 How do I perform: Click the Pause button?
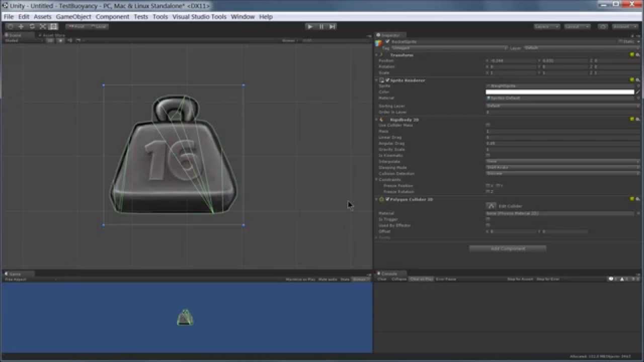(x=321, y=27)
